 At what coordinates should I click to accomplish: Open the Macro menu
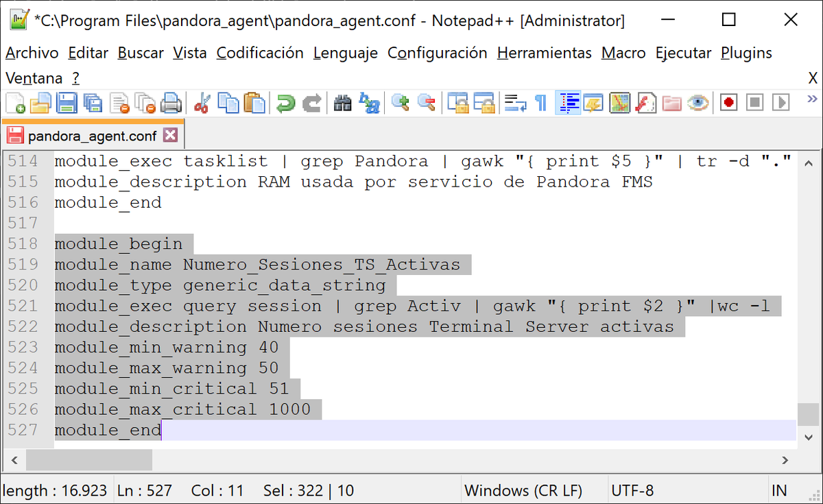coord(623,53)
